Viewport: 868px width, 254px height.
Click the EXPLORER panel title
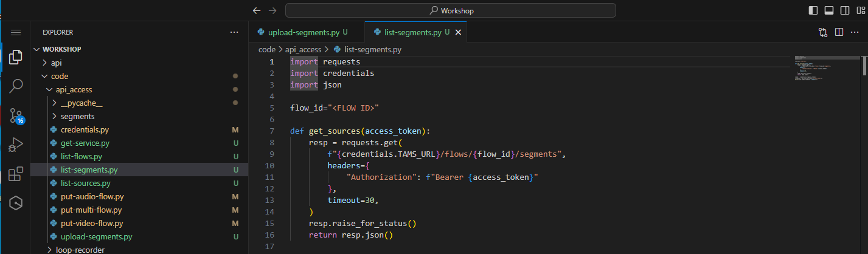(58, 32)
